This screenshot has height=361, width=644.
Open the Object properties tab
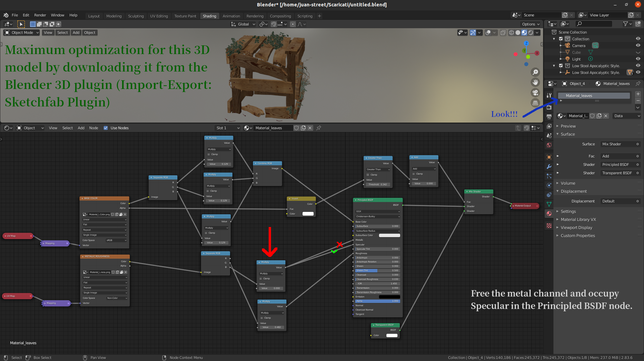point(549,157)
